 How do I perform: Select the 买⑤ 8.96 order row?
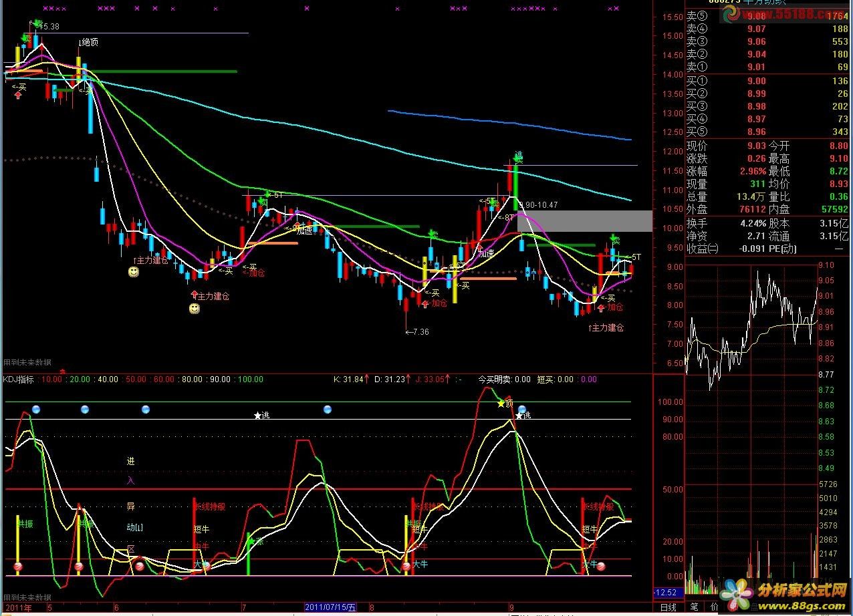pyautogui.click(x=767, y=132)
